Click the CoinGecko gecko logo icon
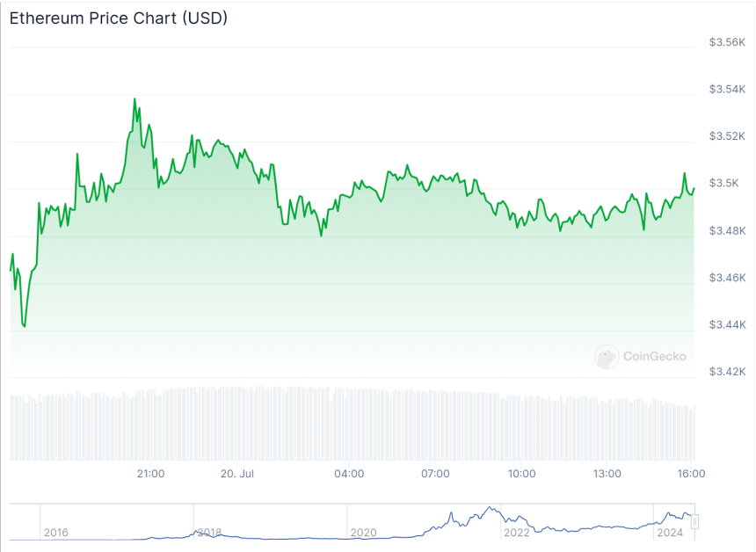756x552 pixels. (x=607, y=356)
